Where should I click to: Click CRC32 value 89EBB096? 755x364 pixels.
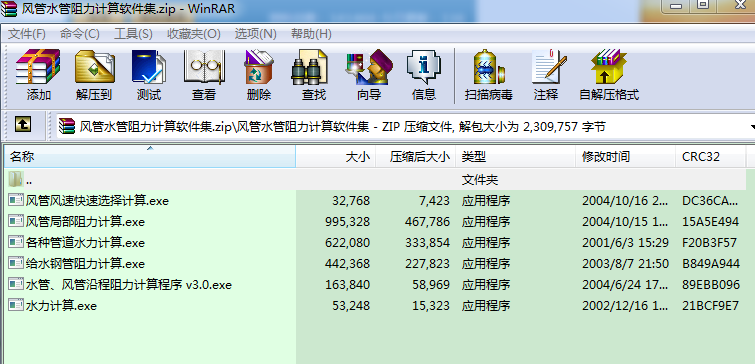point(711,285)
